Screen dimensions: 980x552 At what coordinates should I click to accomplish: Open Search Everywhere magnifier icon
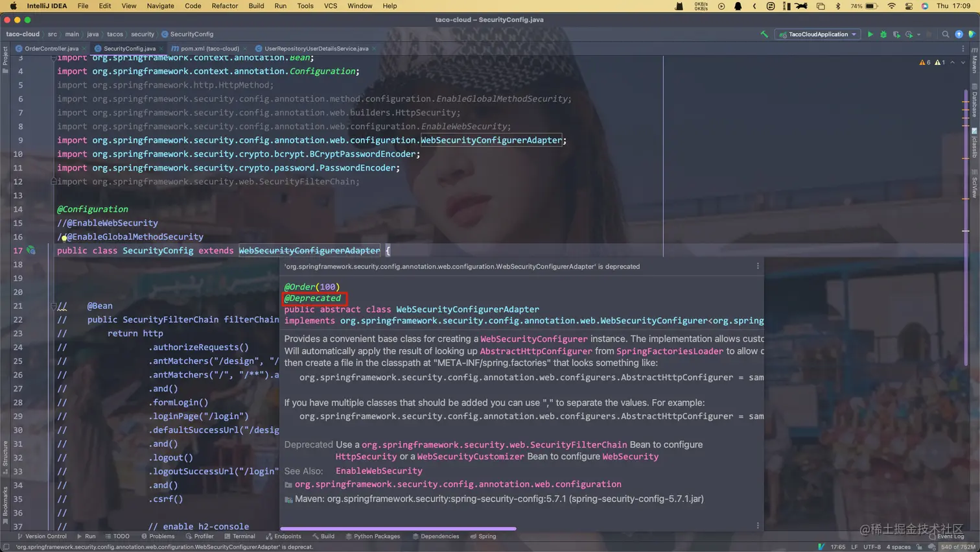click(946, 34)
